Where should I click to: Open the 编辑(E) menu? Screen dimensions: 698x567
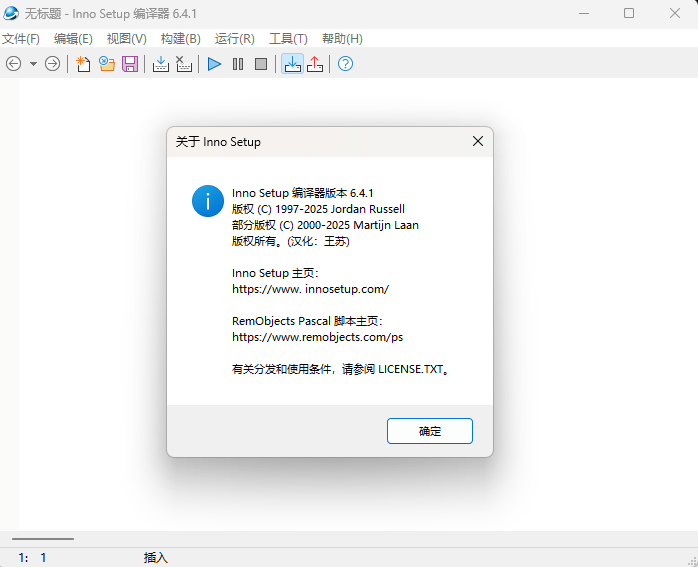(73, 39)
